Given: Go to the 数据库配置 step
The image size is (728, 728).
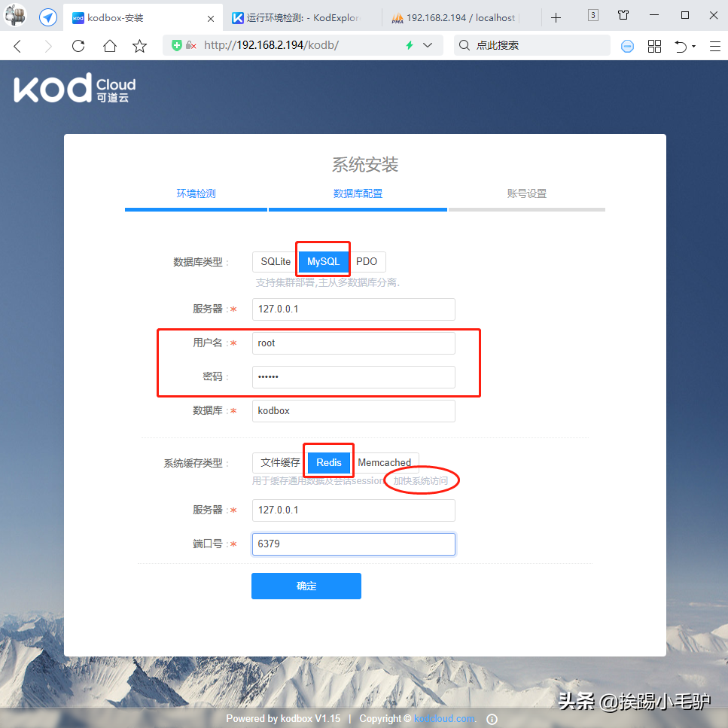Looking at the screenshot, I should 358,193.
